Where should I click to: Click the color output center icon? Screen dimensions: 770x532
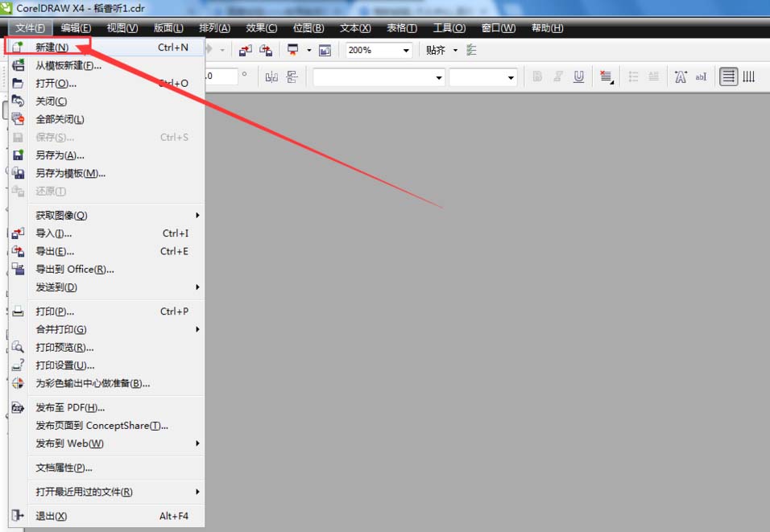18,383
